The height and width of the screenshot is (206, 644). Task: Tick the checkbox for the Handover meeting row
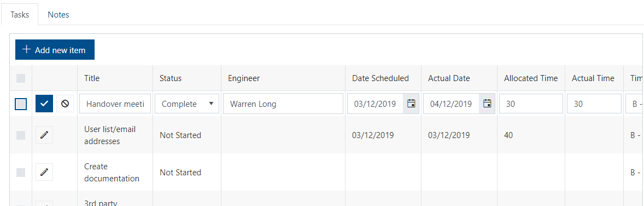21,104
